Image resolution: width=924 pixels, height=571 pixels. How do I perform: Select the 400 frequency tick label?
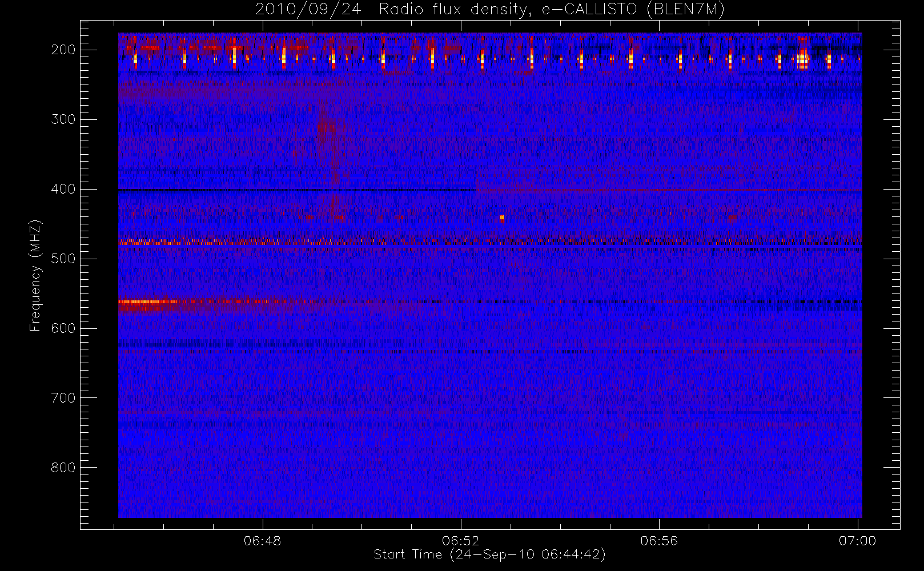tap(63, 189)
